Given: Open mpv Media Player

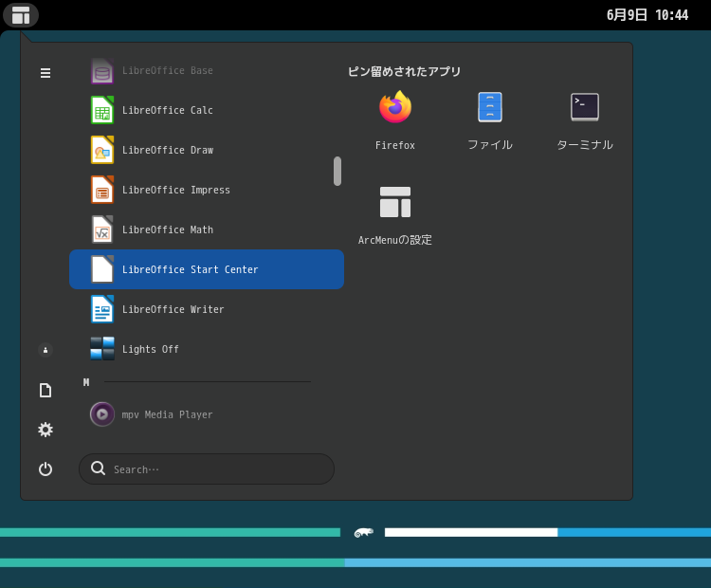Looking at the screenshot, I should pos(207,414).
